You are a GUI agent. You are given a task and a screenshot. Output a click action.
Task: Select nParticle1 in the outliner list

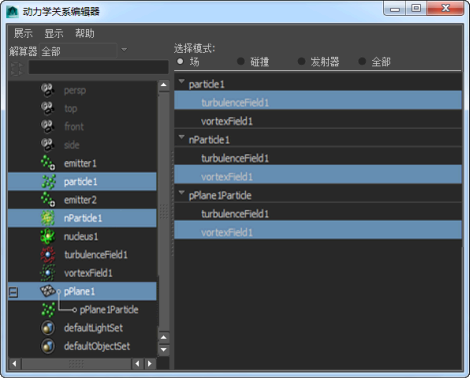(x=82, y=218)
